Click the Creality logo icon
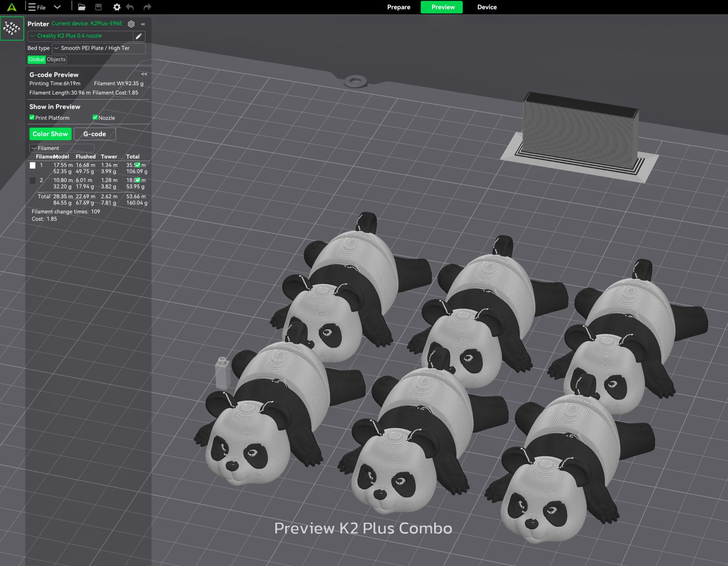The width and height of the screenshot is (728, 566). point(12,7)
